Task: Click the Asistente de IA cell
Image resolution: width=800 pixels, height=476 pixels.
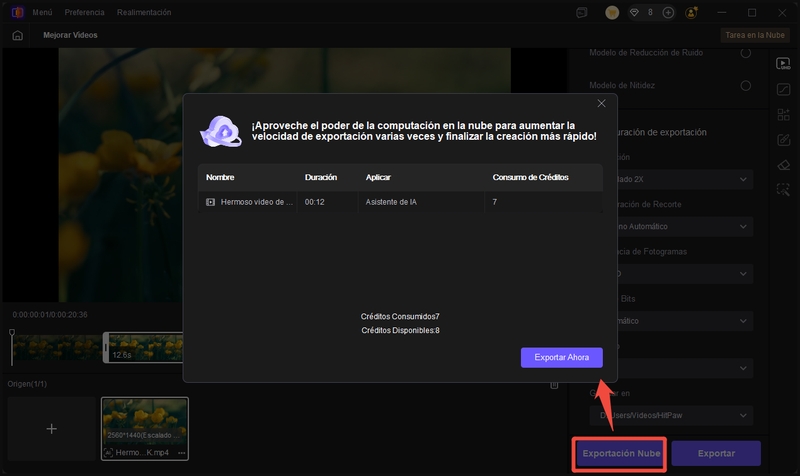Action: (391, 202)
